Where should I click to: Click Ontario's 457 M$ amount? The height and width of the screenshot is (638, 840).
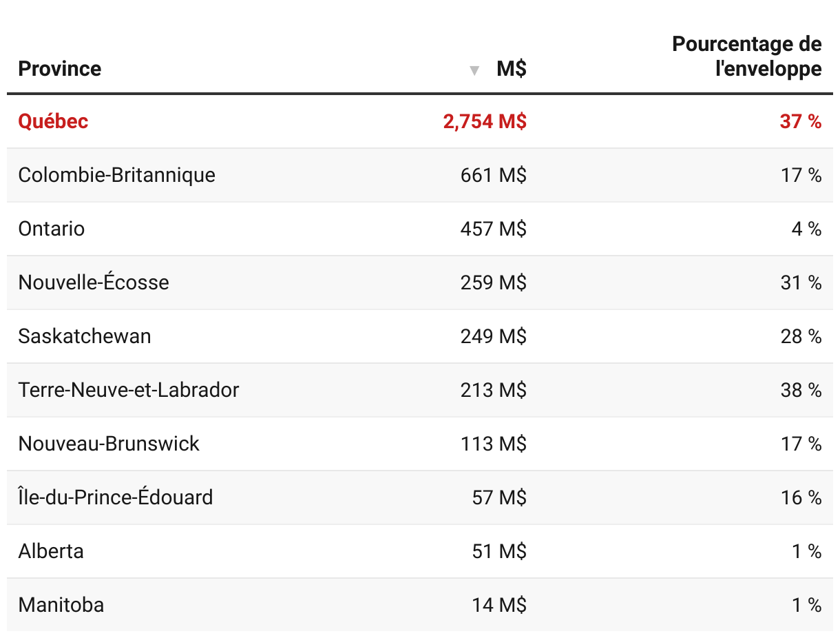(494, 229)
